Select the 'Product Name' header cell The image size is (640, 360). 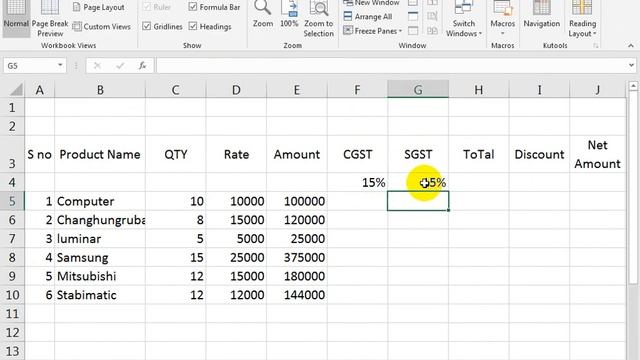(x=100, y=154)
